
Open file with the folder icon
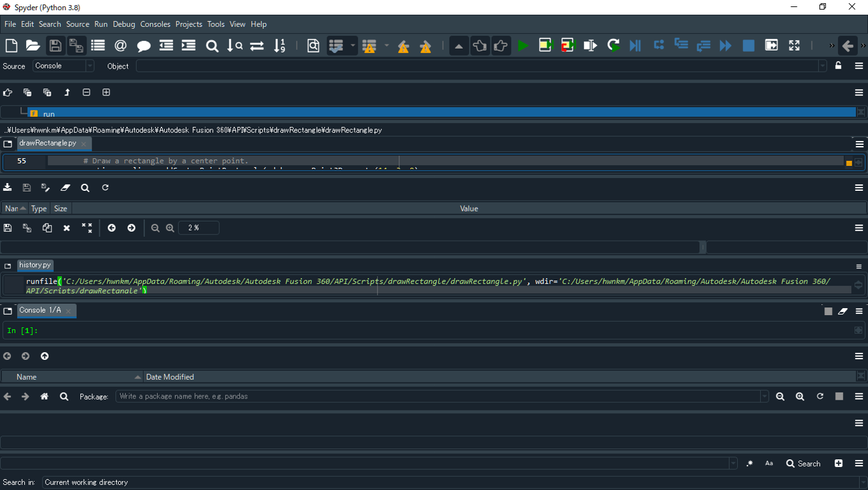coord(33,45)
